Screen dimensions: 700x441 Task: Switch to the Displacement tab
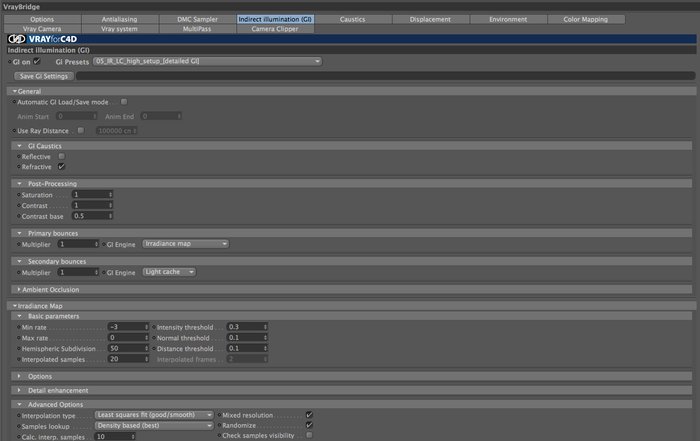[x=430, y=19]
